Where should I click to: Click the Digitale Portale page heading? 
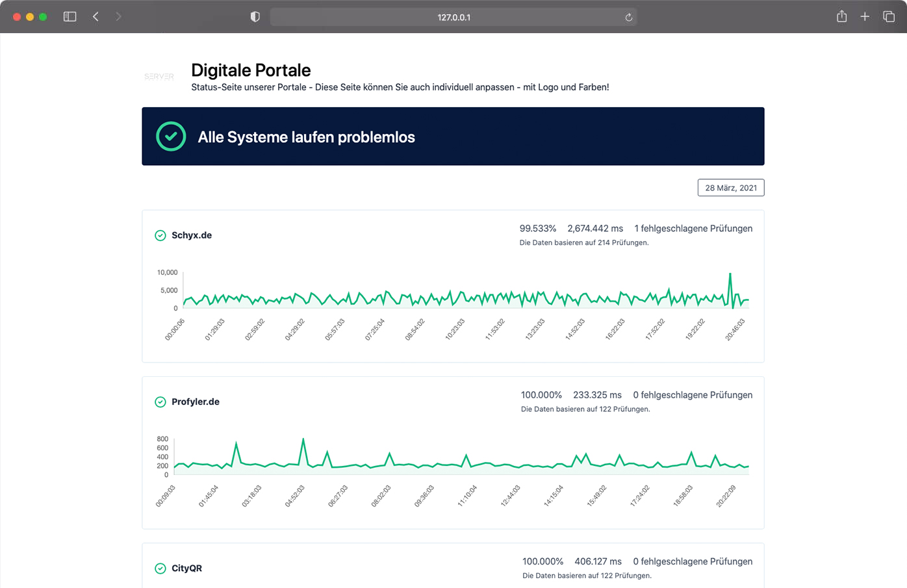251,70
